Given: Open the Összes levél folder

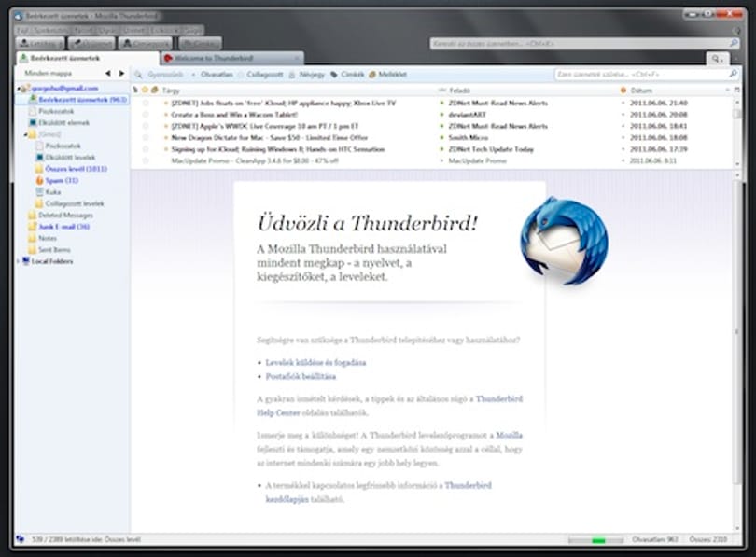Looking at the screenshot, I should [x=71, y=169].
